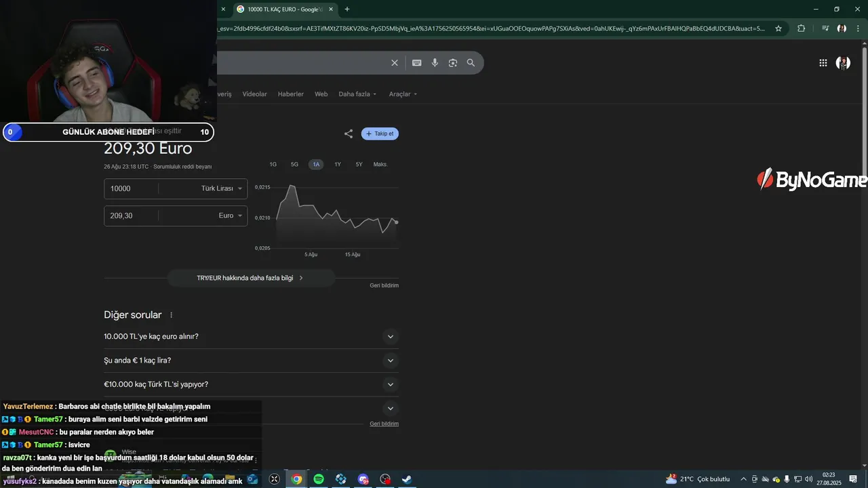Select the 5Y chart range
This screenshot has height=488, width=868.
pyautogui.click(x=359, y=165)
